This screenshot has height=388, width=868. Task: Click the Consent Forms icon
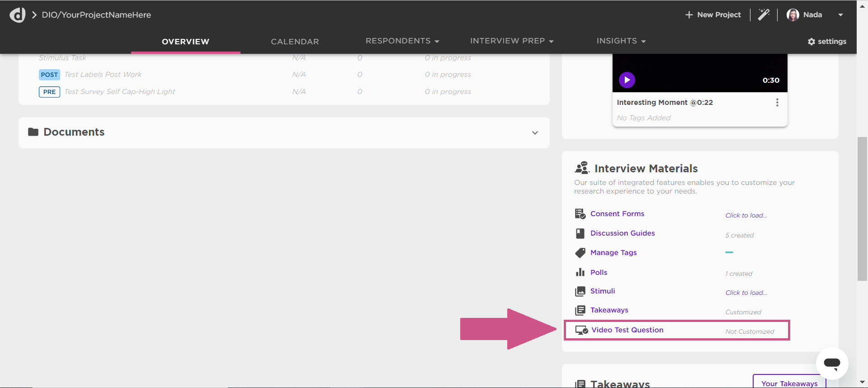coord(580,214)
